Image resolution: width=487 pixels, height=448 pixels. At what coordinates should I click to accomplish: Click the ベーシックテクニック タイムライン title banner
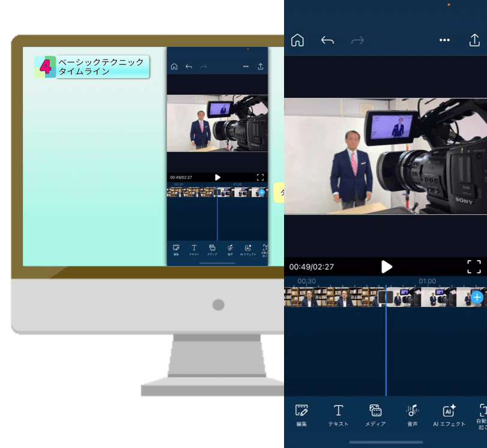102,67
